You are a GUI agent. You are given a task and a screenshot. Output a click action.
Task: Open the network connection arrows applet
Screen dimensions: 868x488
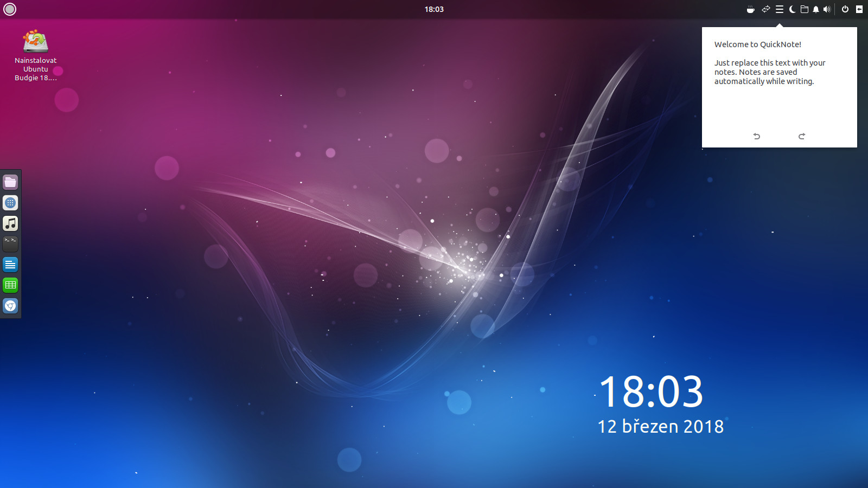tap(765, 9)
